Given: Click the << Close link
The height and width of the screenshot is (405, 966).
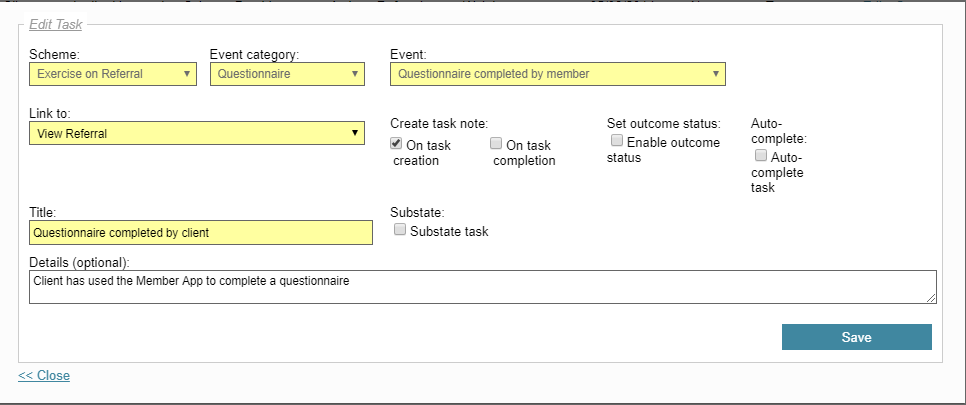Looking at the screenshot, I should [x=44, y=375].
